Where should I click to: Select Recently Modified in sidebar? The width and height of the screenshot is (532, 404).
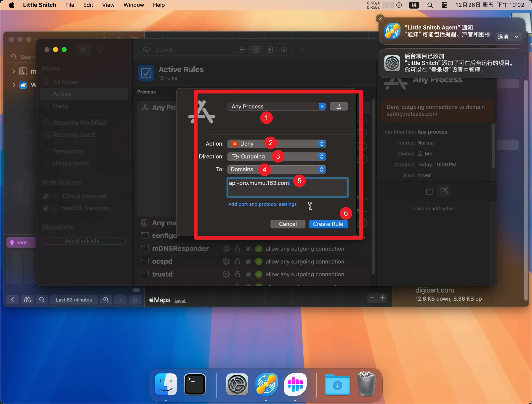(84, 123)
